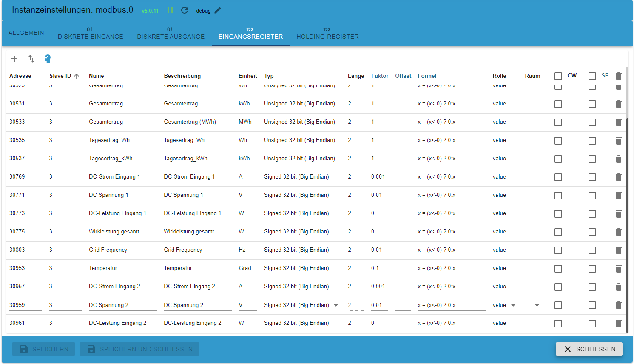Edit Adresse field 30959
This screenshot has width=634, height=364.
tap(26, 305)
